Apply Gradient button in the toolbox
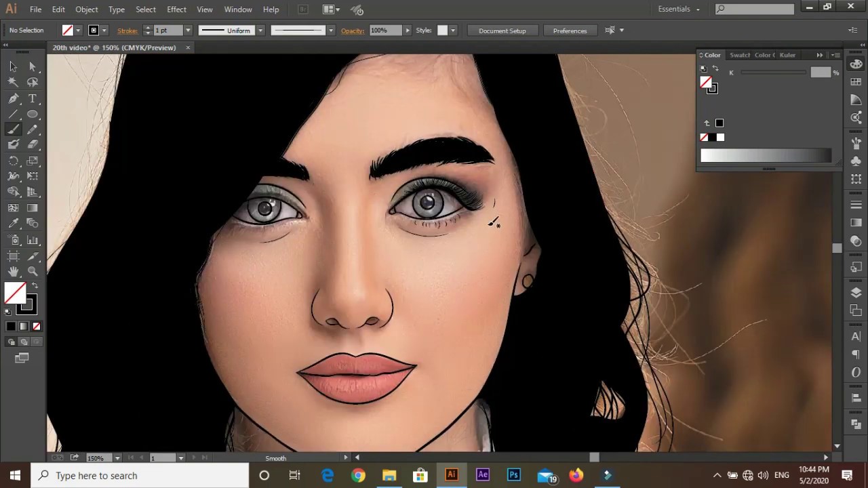This screenshot has width=868, height=488. [24, 327]
